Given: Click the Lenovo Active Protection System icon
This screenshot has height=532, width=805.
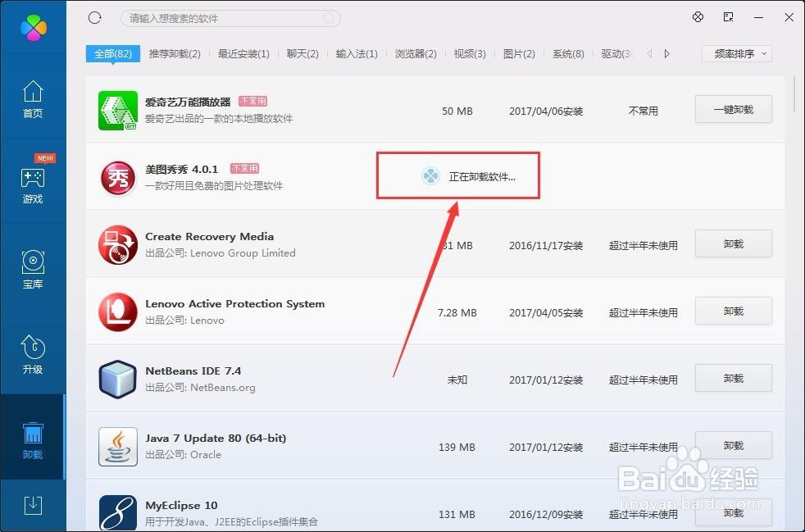Looking at the screenshot, I should coord(118,312).
